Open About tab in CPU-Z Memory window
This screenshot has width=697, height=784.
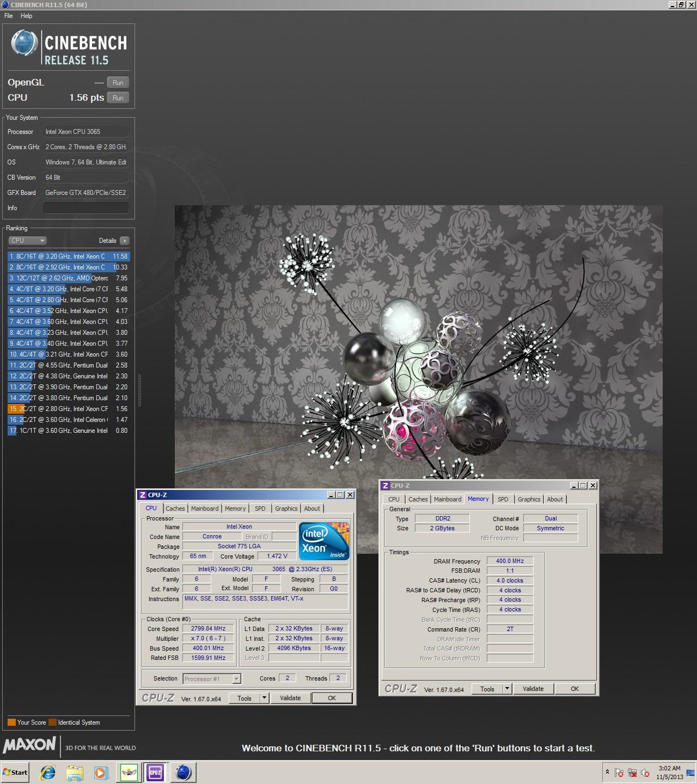555,499
